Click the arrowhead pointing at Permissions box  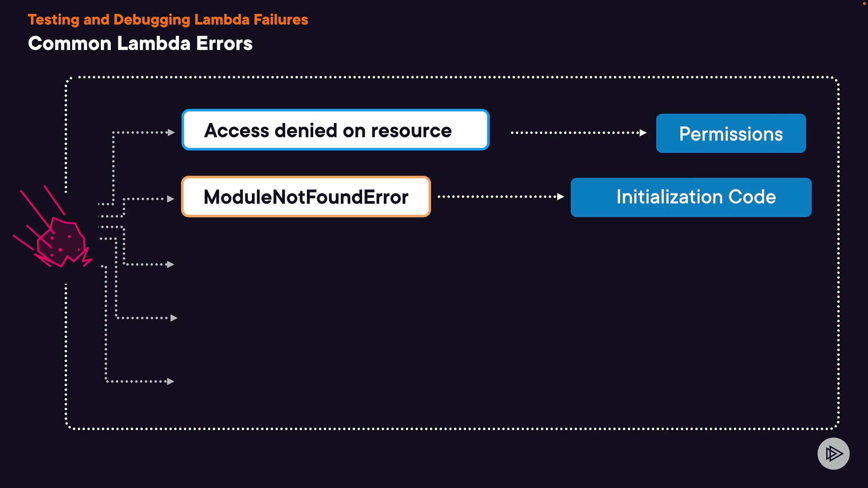[643, 133]
